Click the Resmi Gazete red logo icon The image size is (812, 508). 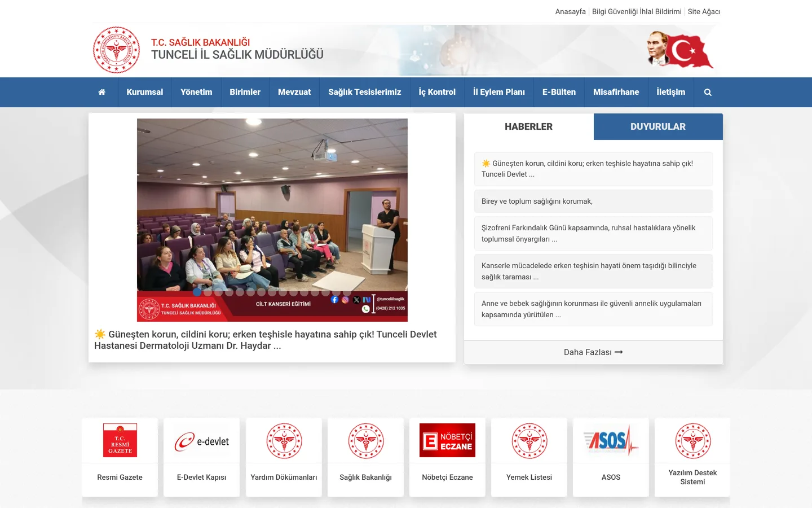tap(120, 440)
